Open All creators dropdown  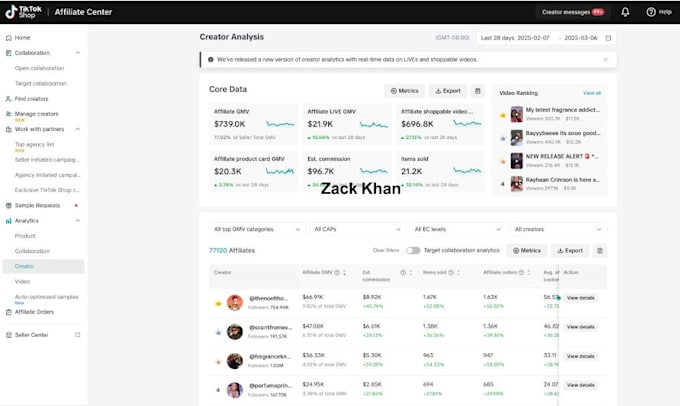click(x=559, y=229)
